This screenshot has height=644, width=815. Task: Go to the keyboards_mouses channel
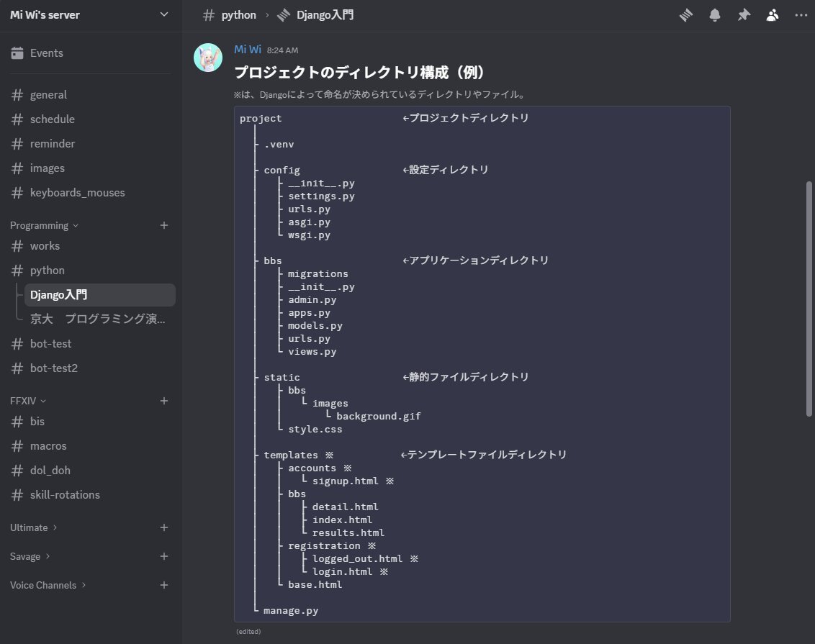(x=90, y=193)
